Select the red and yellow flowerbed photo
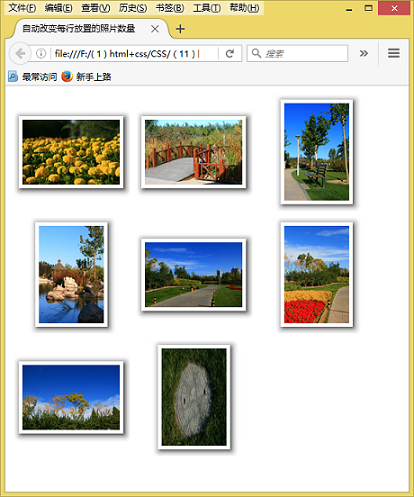 pyautogui.click(x=317, y=274)
